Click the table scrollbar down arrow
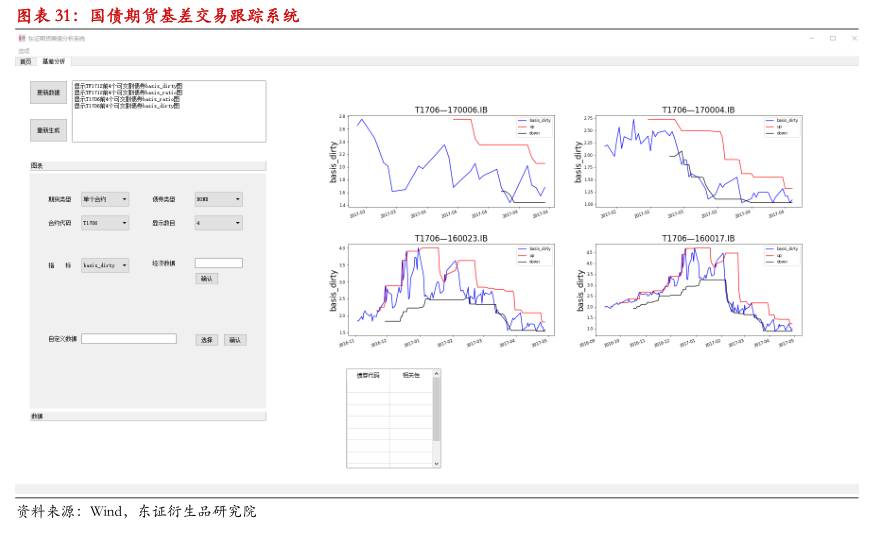The image size is (875, 541). 436,463
